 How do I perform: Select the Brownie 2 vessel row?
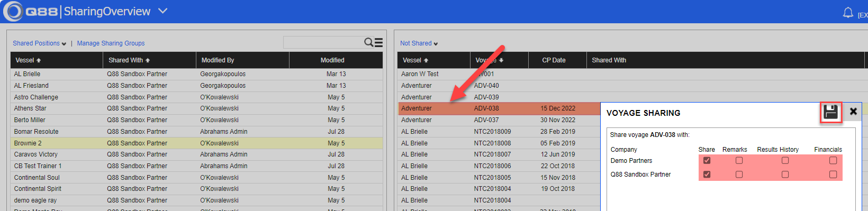click(x=196, y=143)
